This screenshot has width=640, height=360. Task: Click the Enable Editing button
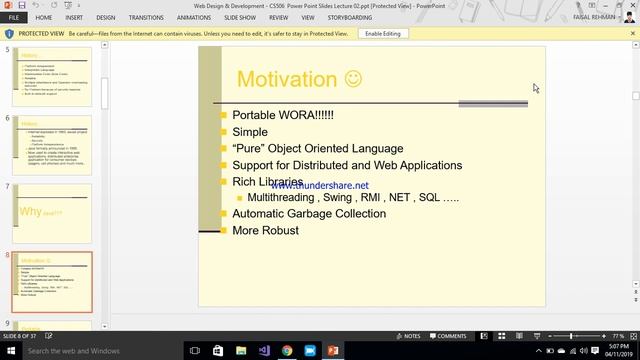tap(383, 33)
